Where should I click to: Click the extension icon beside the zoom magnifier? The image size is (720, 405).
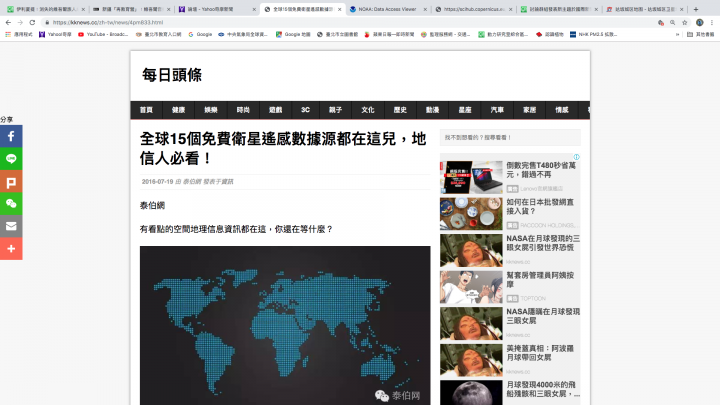[661, 22]
